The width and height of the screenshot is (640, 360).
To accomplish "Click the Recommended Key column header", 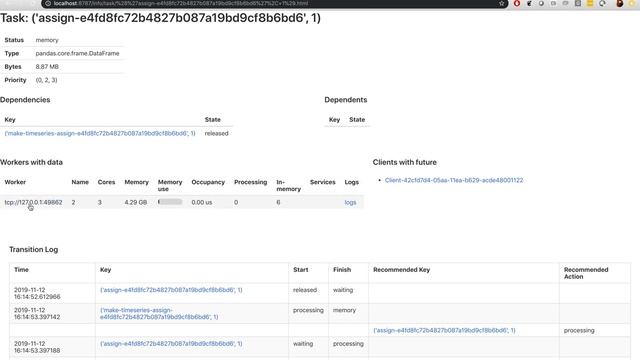I will tap(401, 270).
